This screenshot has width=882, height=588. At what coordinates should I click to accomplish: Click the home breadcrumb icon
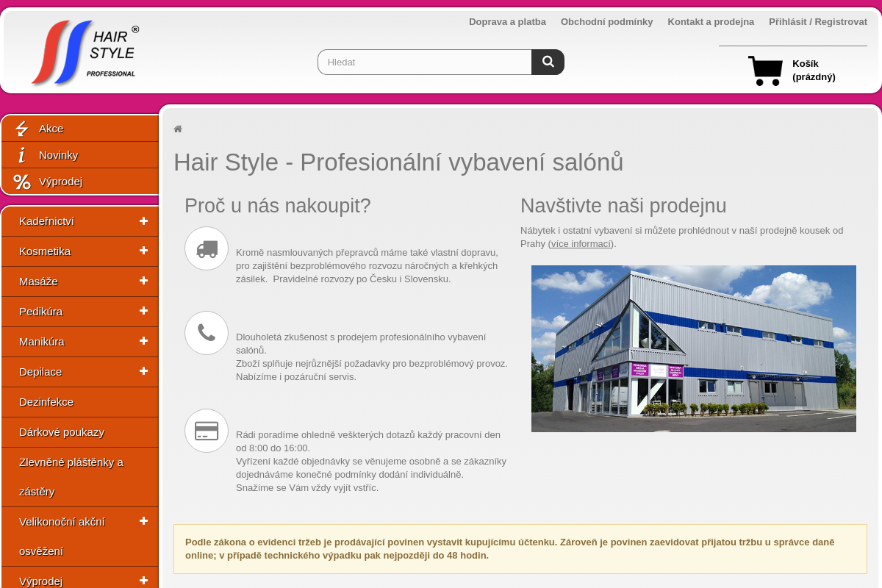coord(178,129)
